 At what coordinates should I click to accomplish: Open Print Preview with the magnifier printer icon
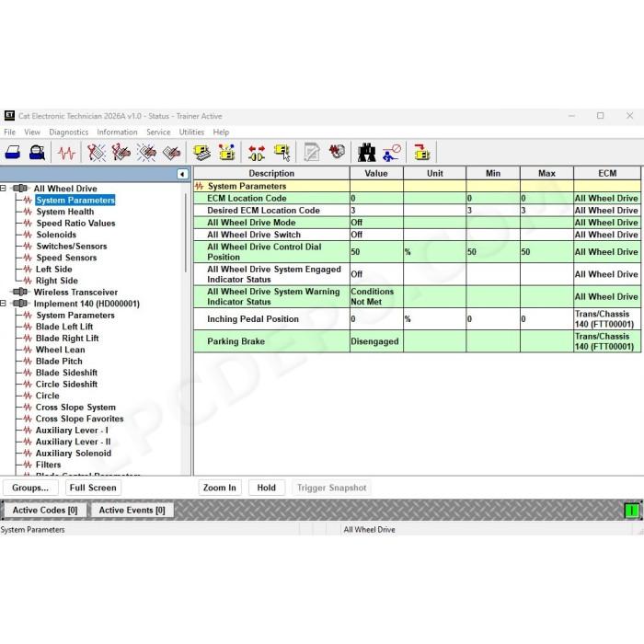(x=37, y=153)
